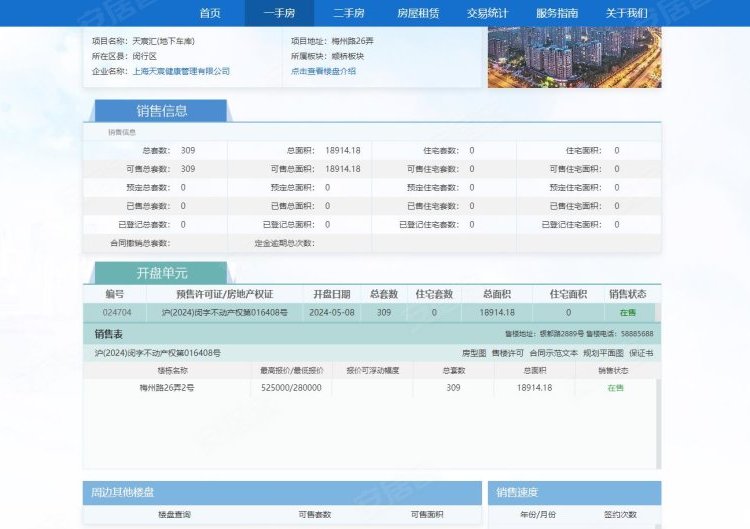
Task: Open the 房屋租赁 menu item
Action: [418, 13]
